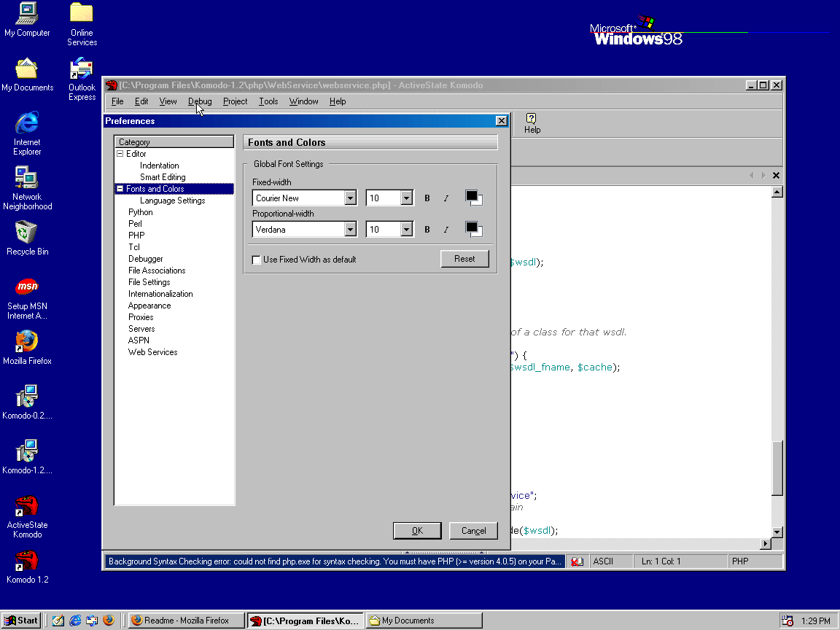Viewport: 840px width, 630px height.
Task: Select the Recycle Bin desktop icon
Action: (x=27, y=238)
